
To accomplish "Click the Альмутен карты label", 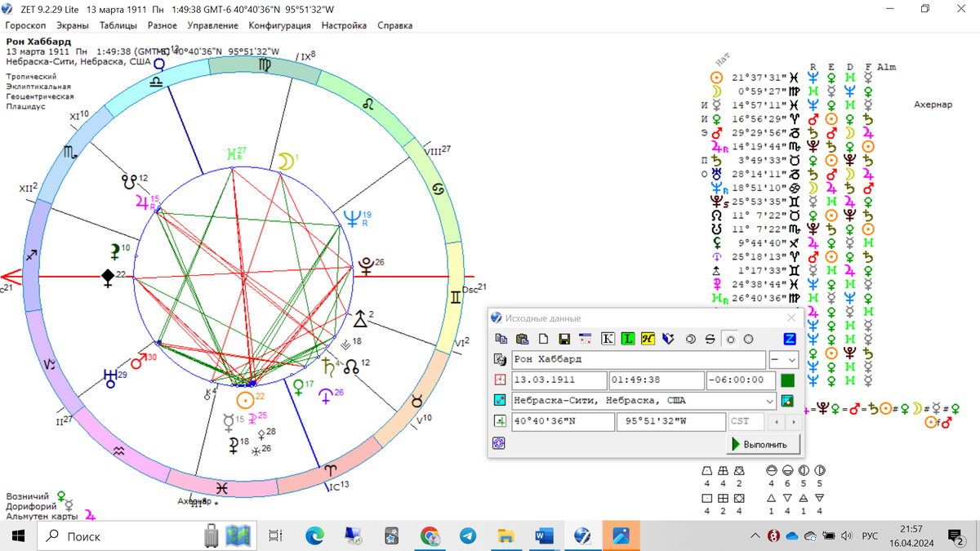I will tap(42, 516).
